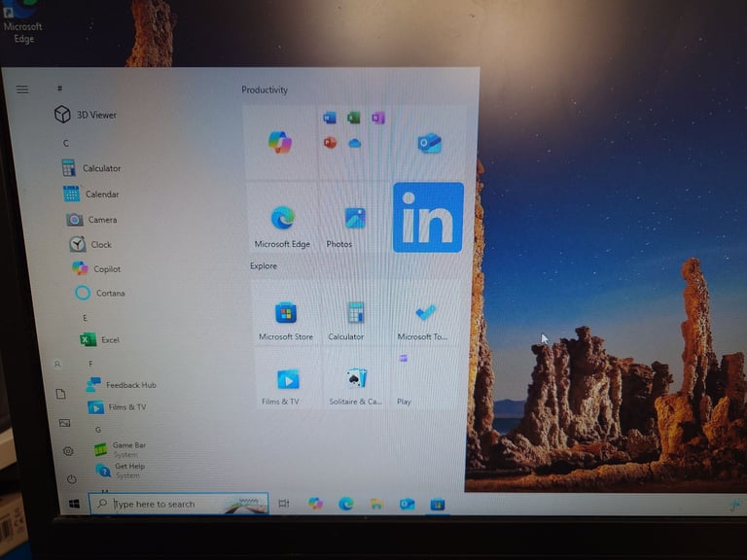Open Settings gear in the Start rail
This screenshot has height=560, width=747.
pos(68,451)
